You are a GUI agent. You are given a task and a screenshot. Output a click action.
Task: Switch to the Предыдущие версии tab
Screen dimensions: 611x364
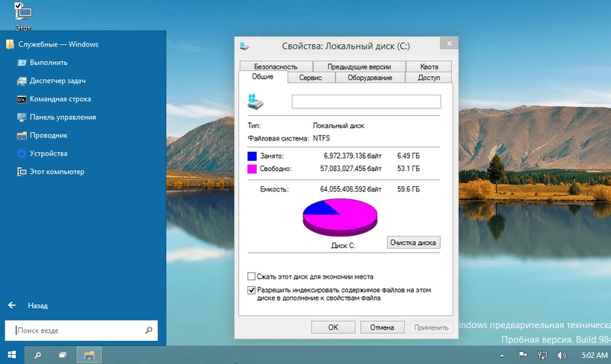(359, 66)
